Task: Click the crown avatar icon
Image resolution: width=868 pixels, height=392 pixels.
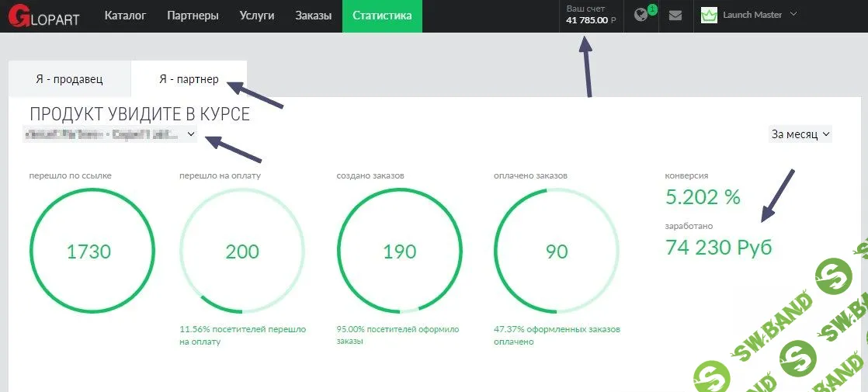Action: pos(709,16)
